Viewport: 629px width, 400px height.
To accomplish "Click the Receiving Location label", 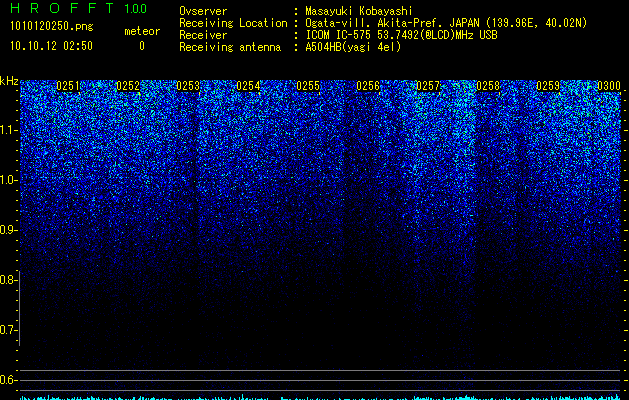I will [233, 23].
